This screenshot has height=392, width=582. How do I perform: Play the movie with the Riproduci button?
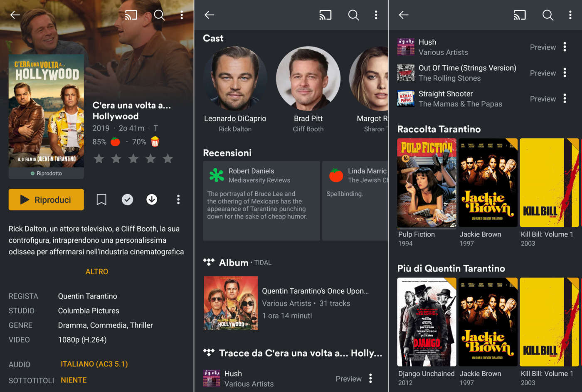tap(46, 200)
